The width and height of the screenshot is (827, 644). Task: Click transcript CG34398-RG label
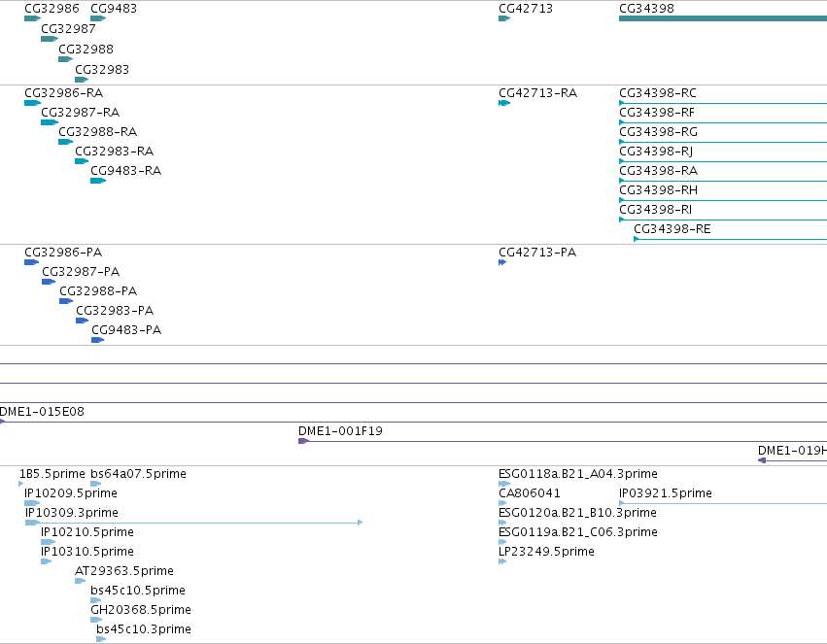pyautogui.click(x=658, y=132)
